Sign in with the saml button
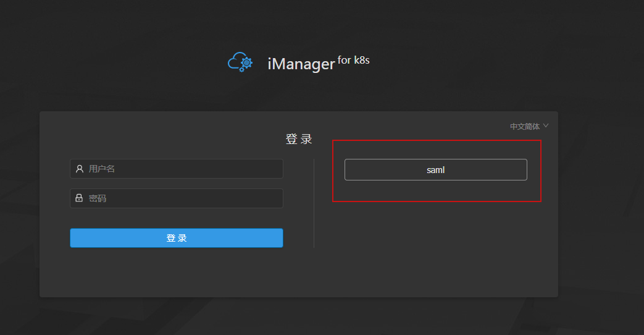 436,170
